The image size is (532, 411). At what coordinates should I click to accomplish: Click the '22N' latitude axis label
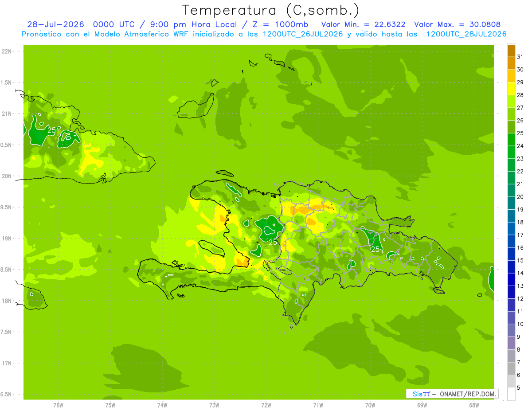[x=7, y=51]
